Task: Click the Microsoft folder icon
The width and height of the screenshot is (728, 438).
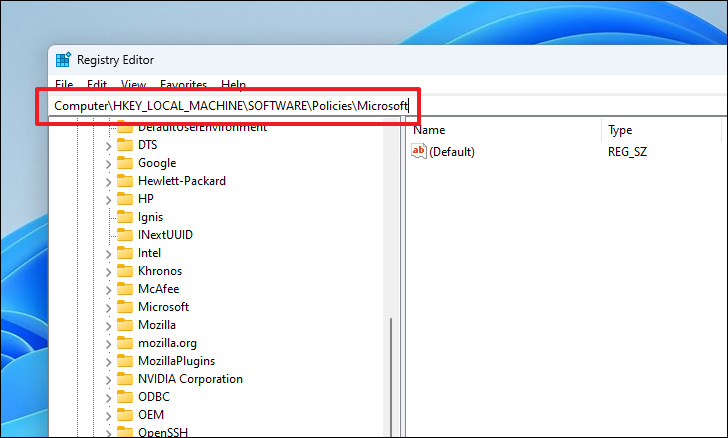Action: tap(124, 307)
